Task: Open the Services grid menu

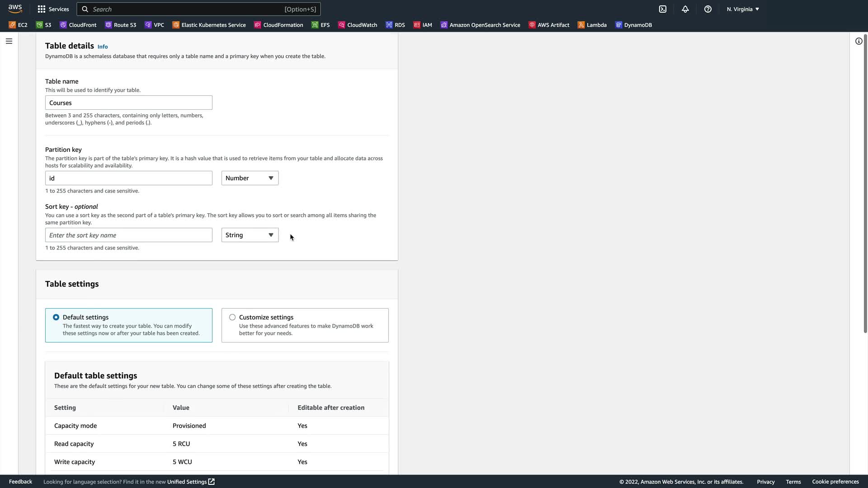Action: [x=53, y=9]
